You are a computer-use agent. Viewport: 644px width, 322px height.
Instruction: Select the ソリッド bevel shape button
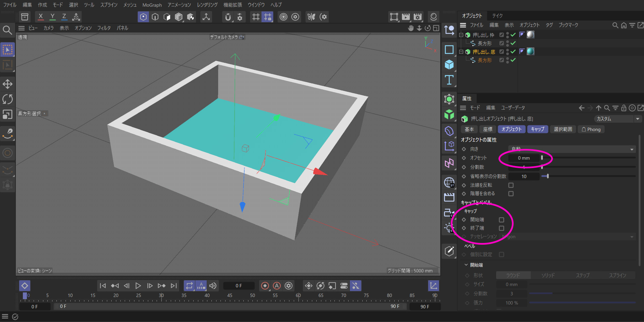pos(548,275)
